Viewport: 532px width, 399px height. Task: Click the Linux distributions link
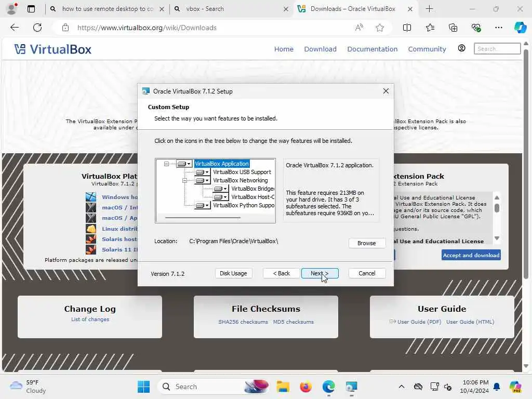coord(119,229)
